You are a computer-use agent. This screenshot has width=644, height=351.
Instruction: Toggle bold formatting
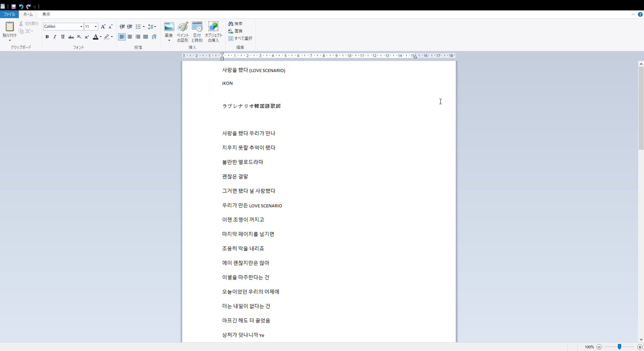(x=47, y=37)
